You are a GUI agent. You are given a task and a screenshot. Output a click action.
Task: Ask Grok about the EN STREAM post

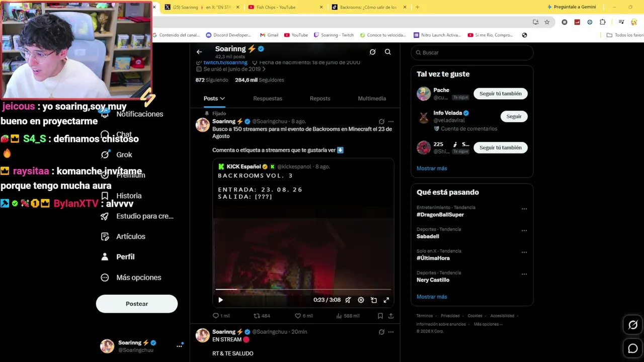click(381, 332)
